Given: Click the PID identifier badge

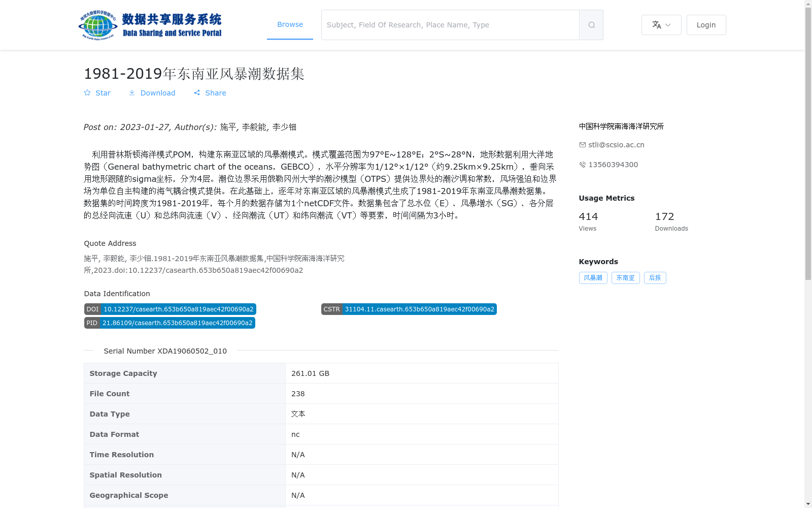Looking at the screenshot, I should click(170, 323).
